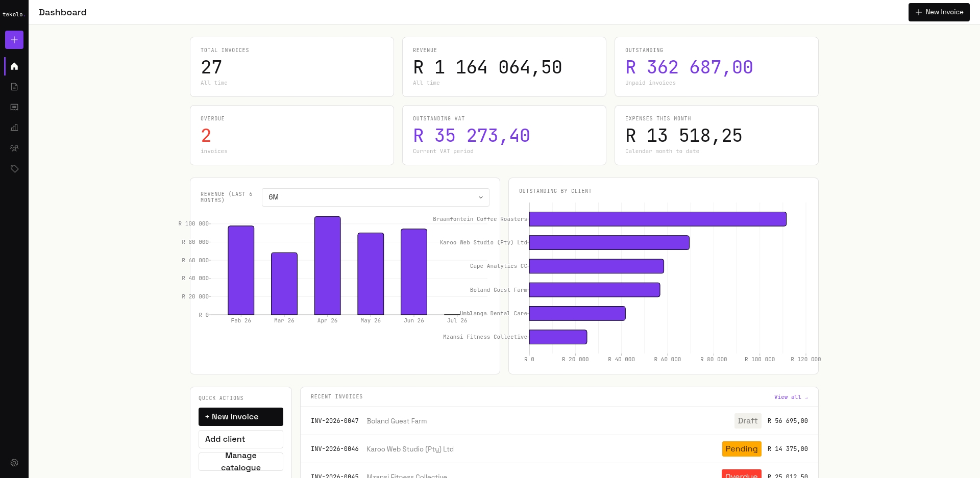Open the catalogue tag sidebar icon

pyautogui.click(x=14, y=168)
